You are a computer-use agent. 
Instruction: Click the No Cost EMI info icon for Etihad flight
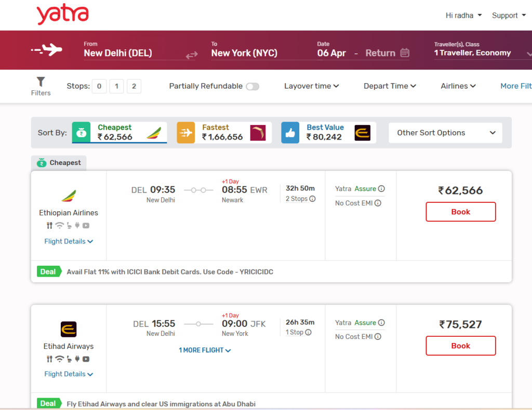pyautogui.click(x=378, y=336)
